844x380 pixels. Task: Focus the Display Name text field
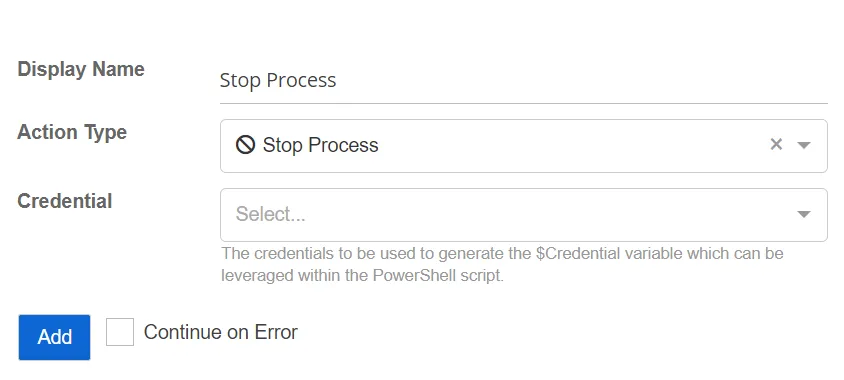click(x=523, y=81)
